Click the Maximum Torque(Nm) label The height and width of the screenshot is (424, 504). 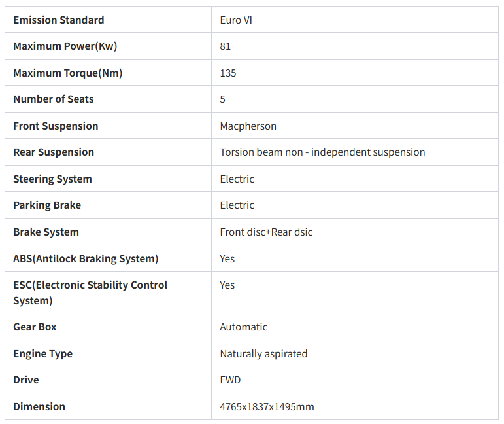[x=68, y=73]
